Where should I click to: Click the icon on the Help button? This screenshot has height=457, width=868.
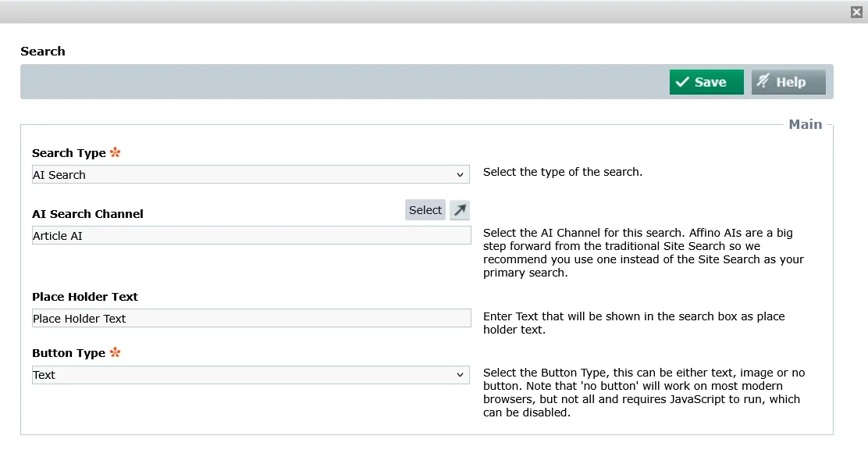763,81
